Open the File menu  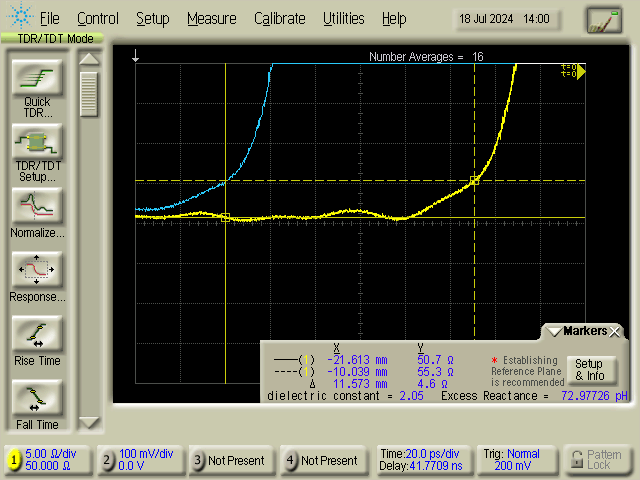(49, 19)
